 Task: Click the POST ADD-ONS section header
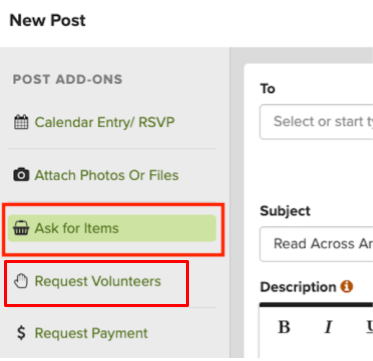point(68,79)
